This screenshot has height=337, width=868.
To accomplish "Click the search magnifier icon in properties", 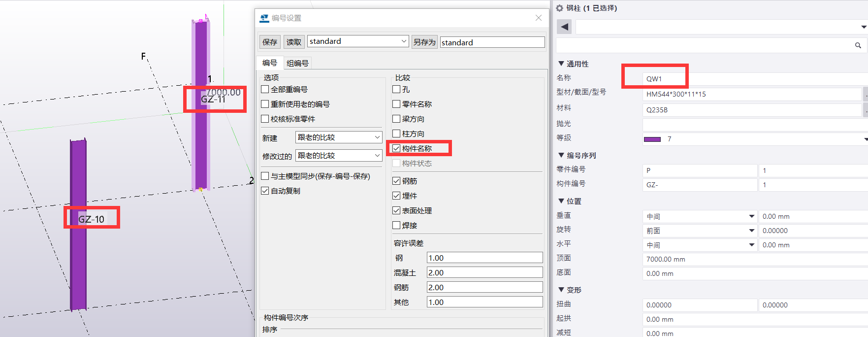I will pyautogui.click(x=858, y=45).
